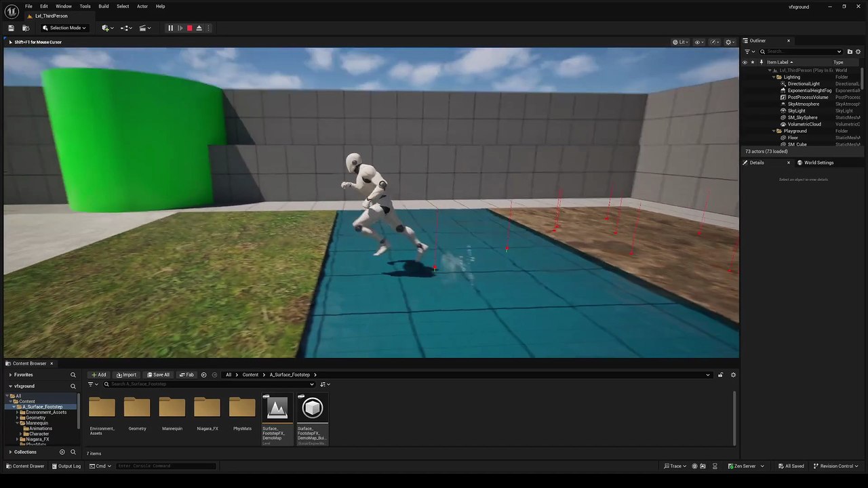Click the Search A_Surface_Footstep field
Screen dimensions: 868x488
coord(209,384)
